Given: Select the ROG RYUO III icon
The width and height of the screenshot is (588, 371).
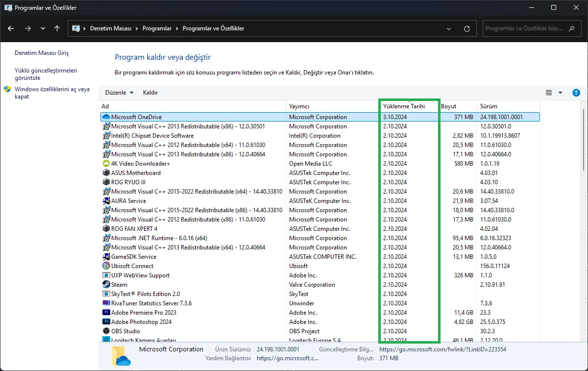Looking at the screenshot, I should [106, 182].
